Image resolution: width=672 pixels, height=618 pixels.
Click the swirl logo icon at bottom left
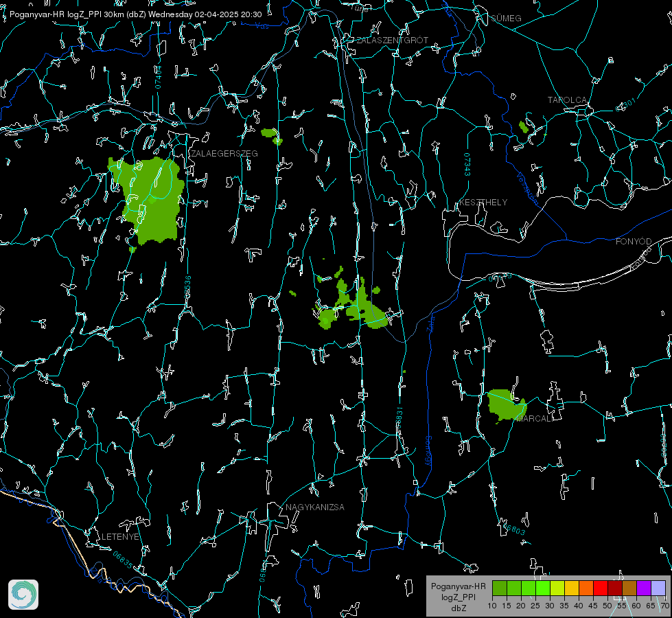(23, 595)
